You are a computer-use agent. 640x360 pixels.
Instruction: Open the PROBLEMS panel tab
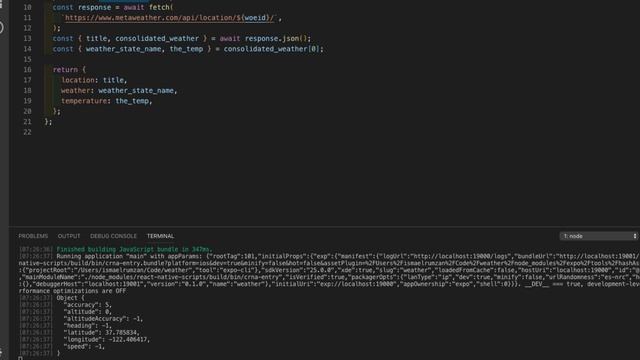pos(33,236)
